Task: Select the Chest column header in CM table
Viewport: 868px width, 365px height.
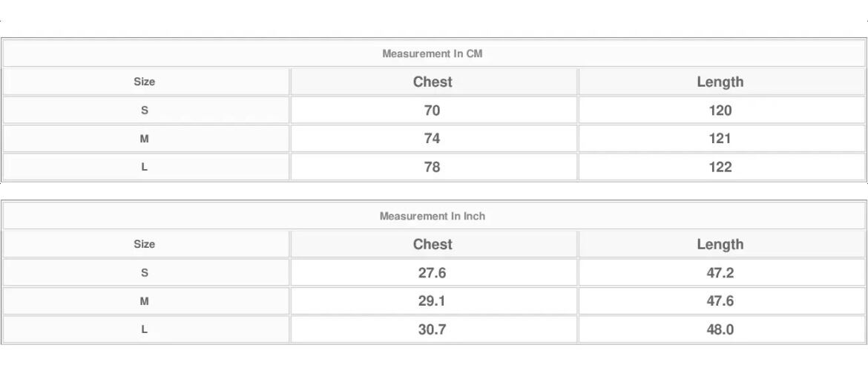Action: tap(433, 82)
